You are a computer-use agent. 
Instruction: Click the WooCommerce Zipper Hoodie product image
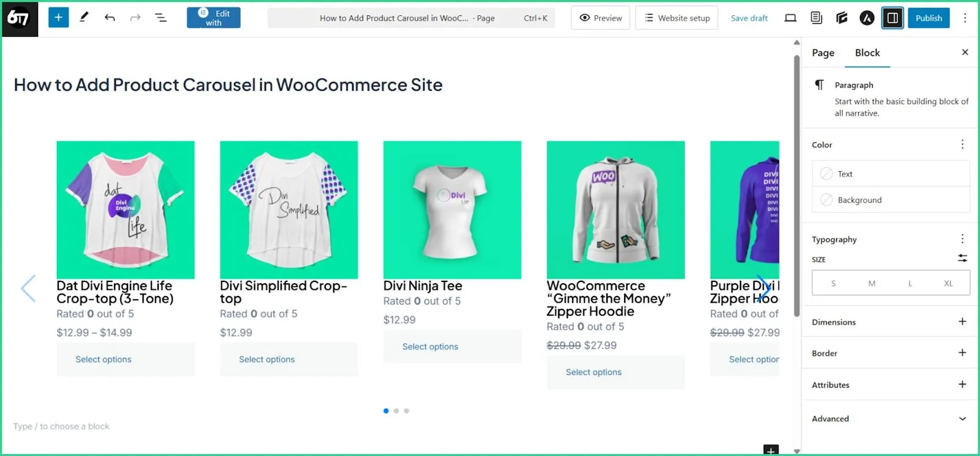616,210
